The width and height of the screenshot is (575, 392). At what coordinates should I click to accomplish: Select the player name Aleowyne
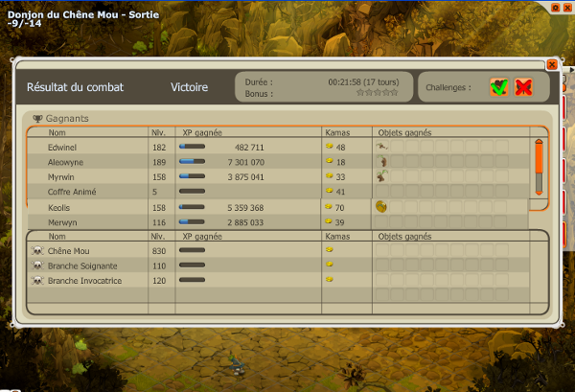click(65, 162)
